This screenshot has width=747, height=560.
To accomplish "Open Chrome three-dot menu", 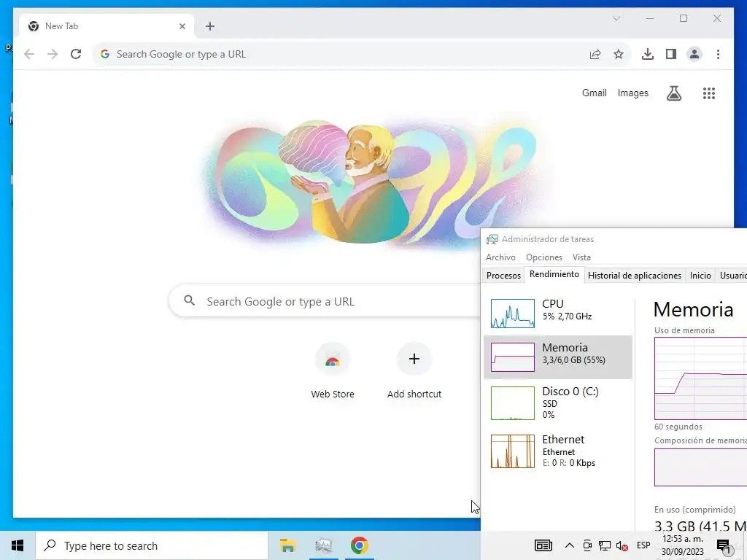I will 718,54.
